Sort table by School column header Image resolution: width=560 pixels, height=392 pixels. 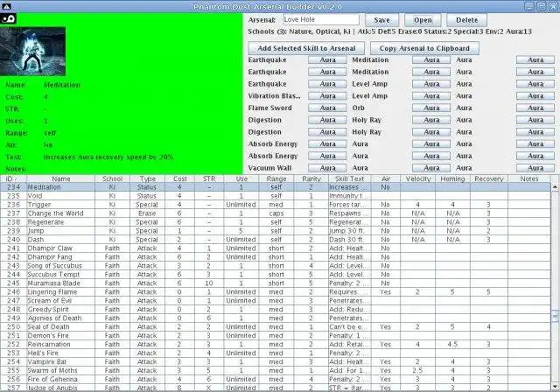point(113,178)
